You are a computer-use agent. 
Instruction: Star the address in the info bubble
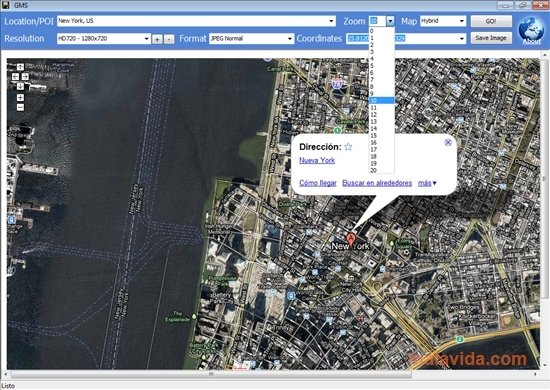coord(348,147)
